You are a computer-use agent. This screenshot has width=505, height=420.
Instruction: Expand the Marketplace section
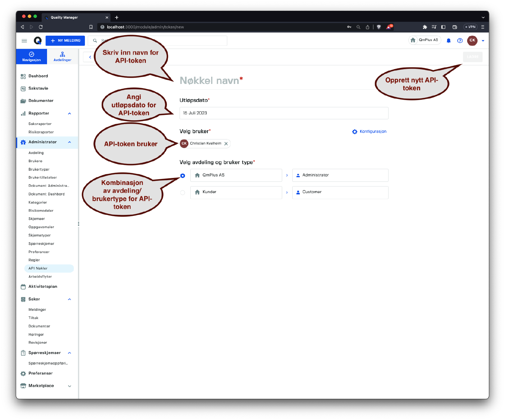(69, 386)
